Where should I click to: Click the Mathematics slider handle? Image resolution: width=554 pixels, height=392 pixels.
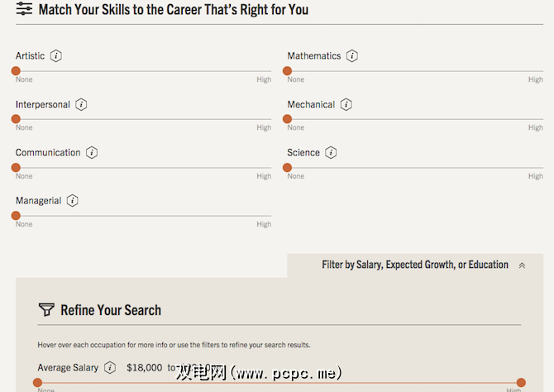tap(288, 71)
